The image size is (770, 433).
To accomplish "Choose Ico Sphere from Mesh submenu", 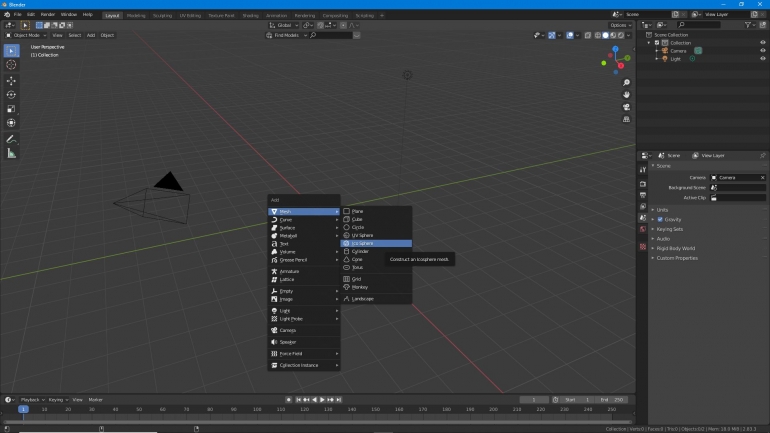I will coord(376,244).
